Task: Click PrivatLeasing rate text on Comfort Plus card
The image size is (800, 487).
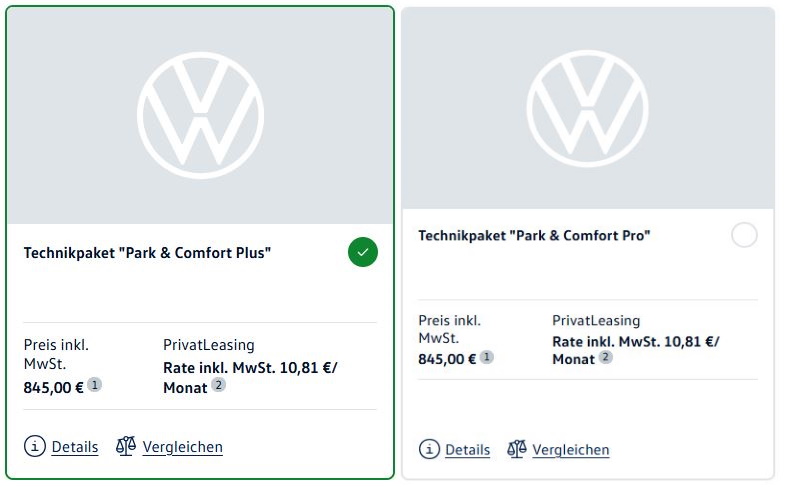Action: (x=250, y=377)
